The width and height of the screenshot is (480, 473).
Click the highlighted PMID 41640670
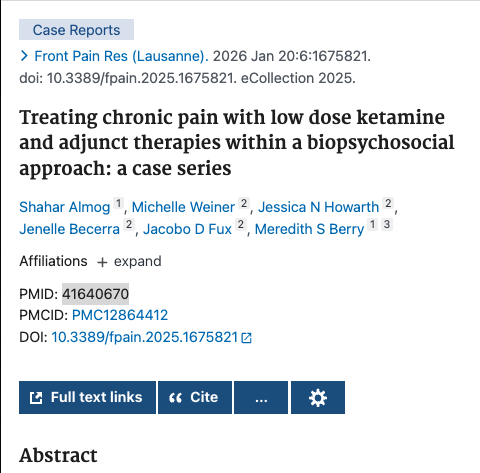(x=95, y=294)
